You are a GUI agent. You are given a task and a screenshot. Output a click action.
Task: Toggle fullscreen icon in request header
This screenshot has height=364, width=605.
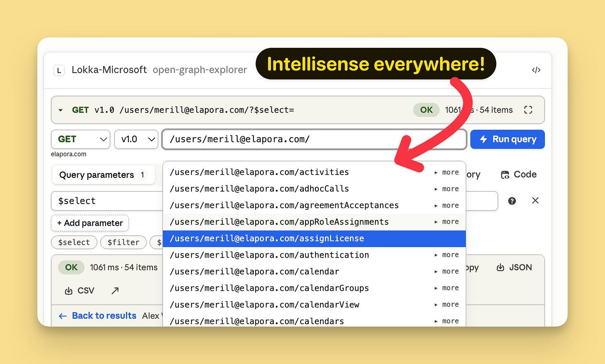pos(528,110)
